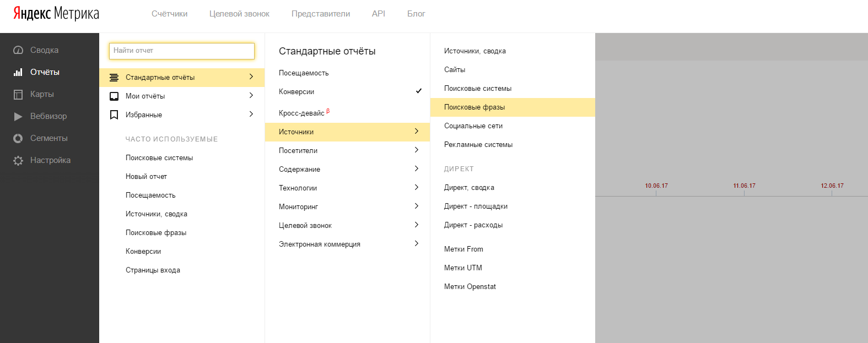Open the Директ, сводка report
The height and width of the screenshot is (343, 868).
coord(469,188)
